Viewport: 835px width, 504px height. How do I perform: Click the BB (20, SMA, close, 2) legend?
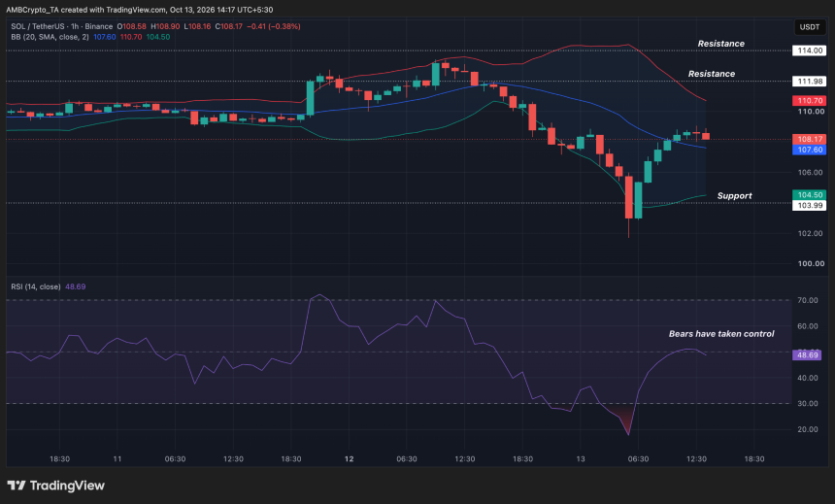click(50, 37)
